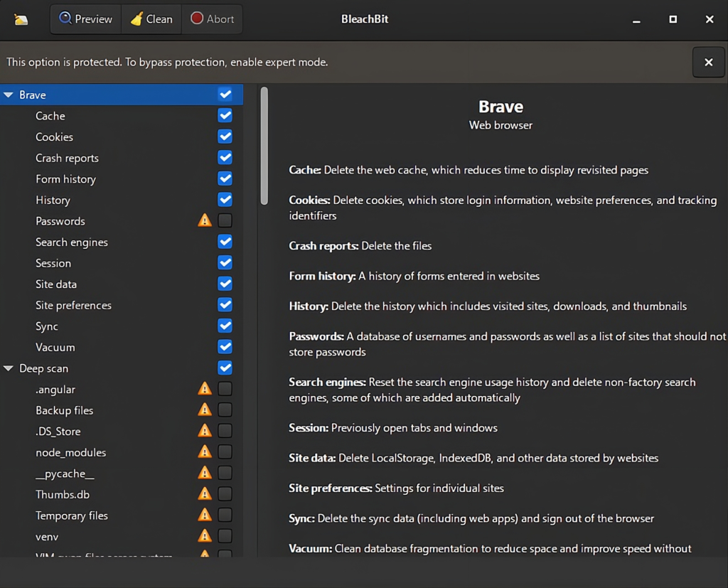This screenshot has height=588, width=728.
Task: Click the Clean broom button
Action: 151,19
